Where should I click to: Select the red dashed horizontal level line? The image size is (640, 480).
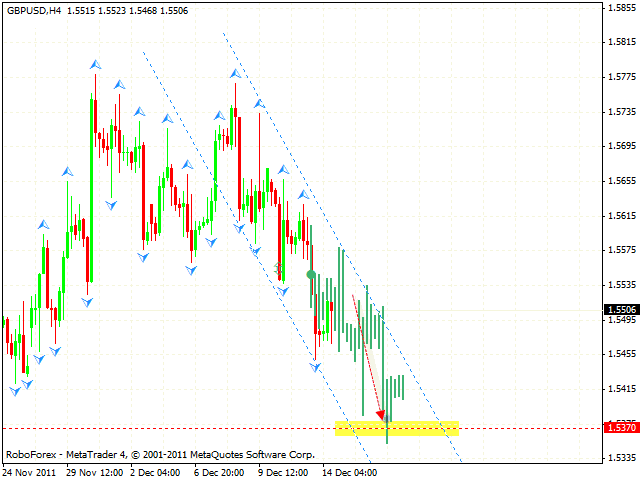[x=302, y=429]
